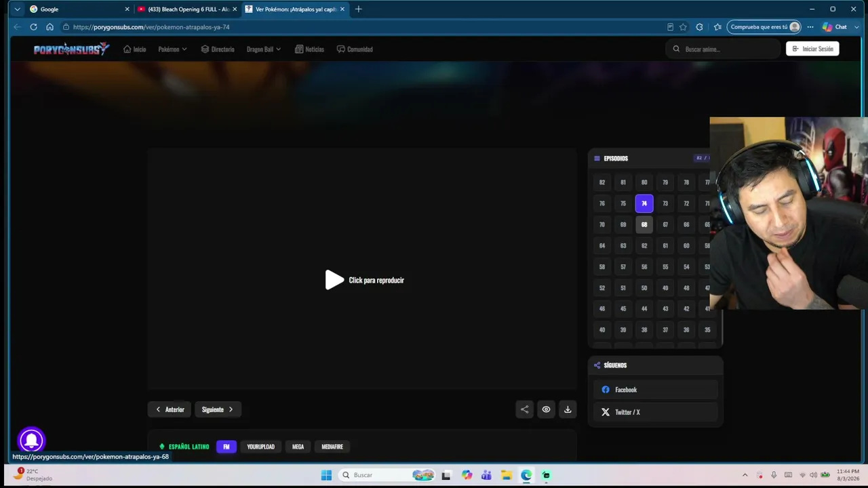Open the Twitter / X follow link
The image size is (868, 488).
(655, 412)
